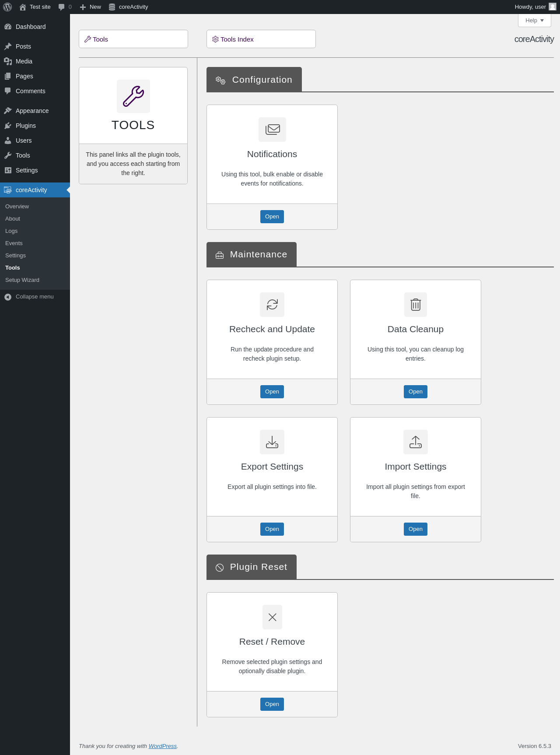Viewport: 560px width, 755px height.
Task: Click the large purple wrench Tools icon
Action: coord(133,96)
